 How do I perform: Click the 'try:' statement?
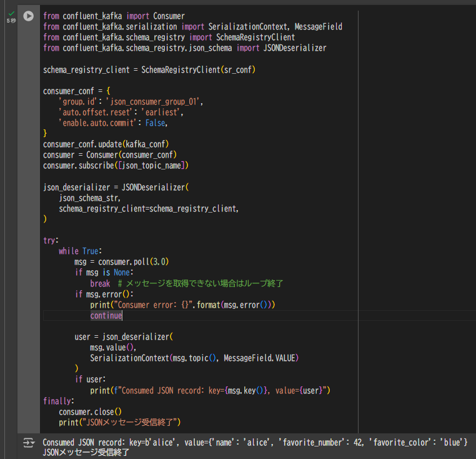tap(51, 240)
